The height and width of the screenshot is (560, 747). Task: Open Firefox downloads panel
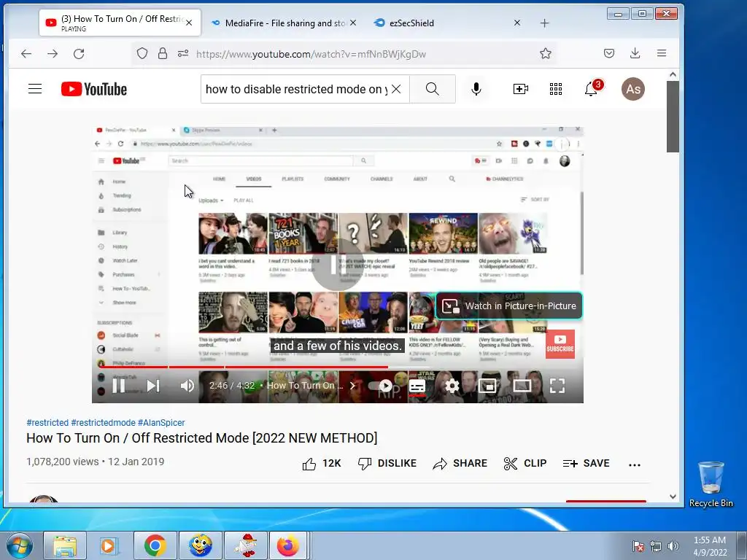click(x=635, y=53)
